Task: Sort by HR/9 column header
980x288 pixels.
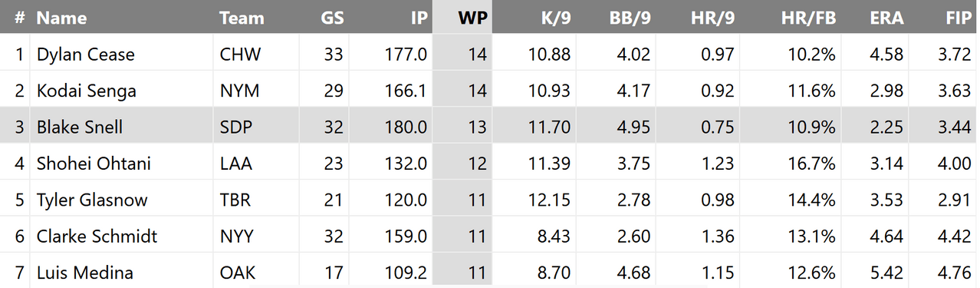Action: [x=713, y=18]
